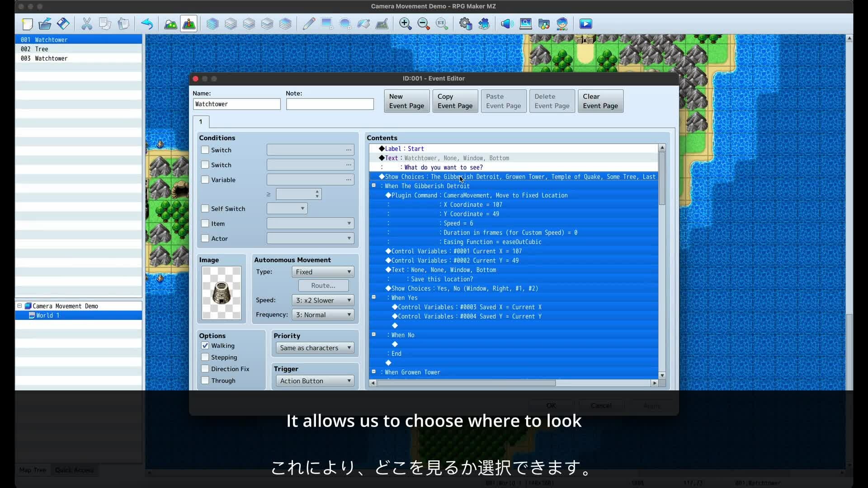
Task: Select 002 Tree in event list
Action: click(41, 49)
